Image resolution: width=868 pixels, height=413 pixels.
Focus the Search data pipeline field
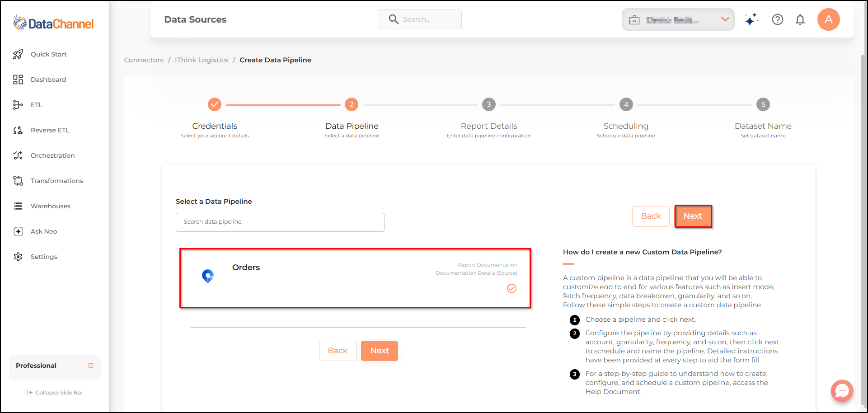click(280, 222)
